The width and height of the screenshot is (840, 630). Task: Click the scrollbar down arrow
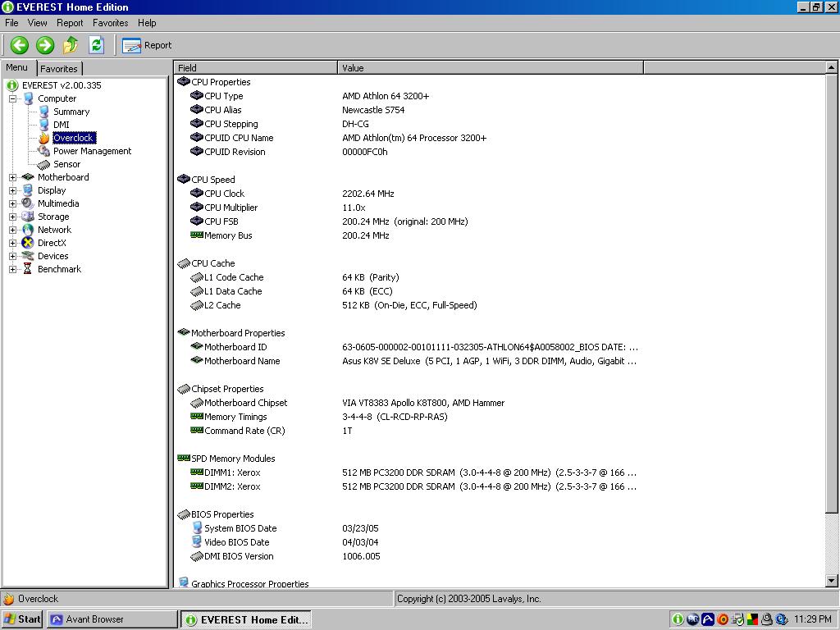831,580
